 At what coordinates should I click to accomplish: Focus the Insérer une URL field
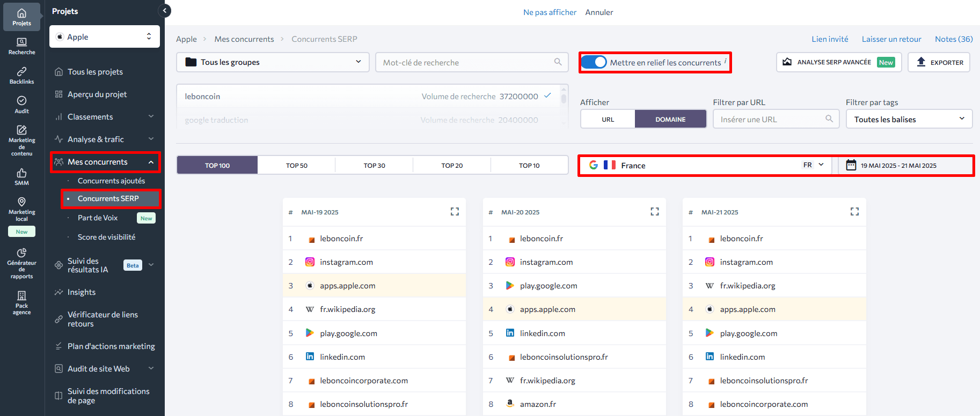[x=776, y=119]
